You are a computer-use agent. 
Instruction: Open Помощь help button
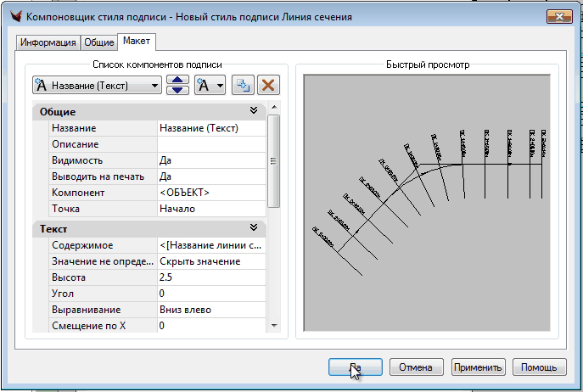tap(540, 367)
